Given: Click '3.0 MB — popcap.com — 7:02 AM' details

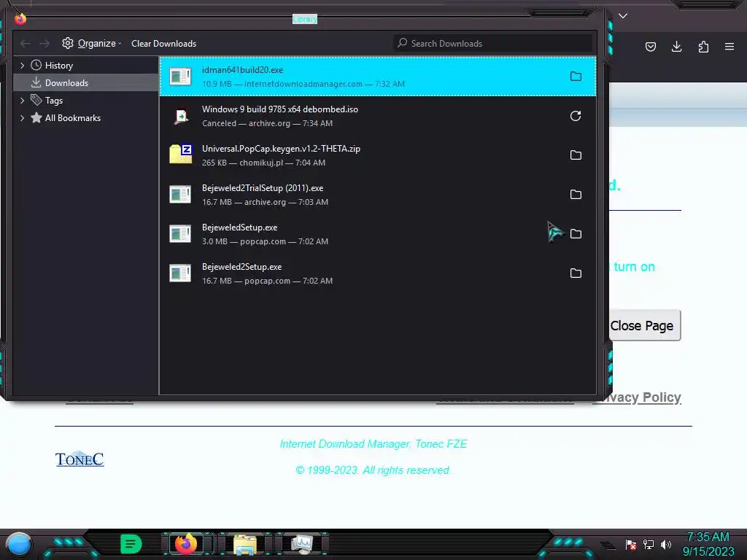Looking at the screenshot, I should [265, 241].
